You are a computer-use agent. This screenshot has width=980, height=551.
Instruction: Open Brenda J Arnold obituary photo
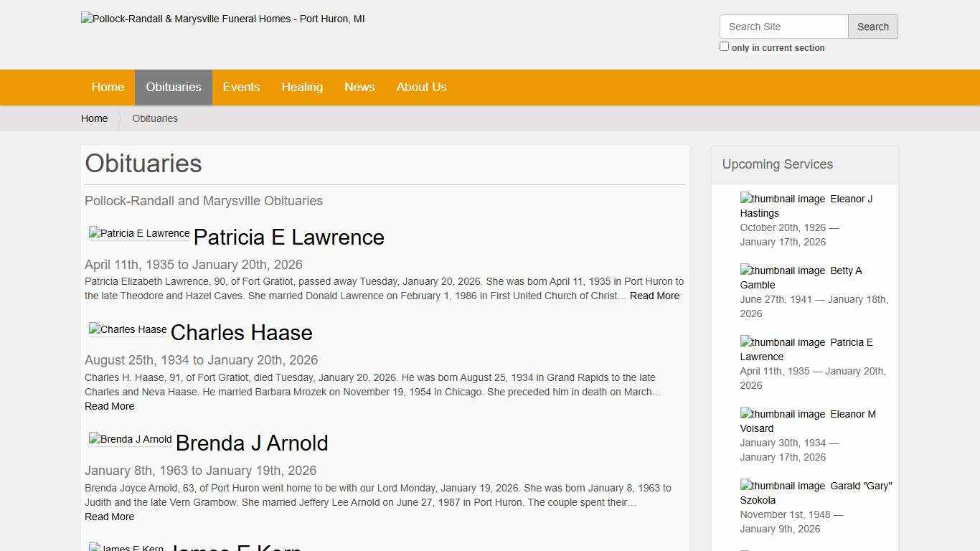pos(131,440)
